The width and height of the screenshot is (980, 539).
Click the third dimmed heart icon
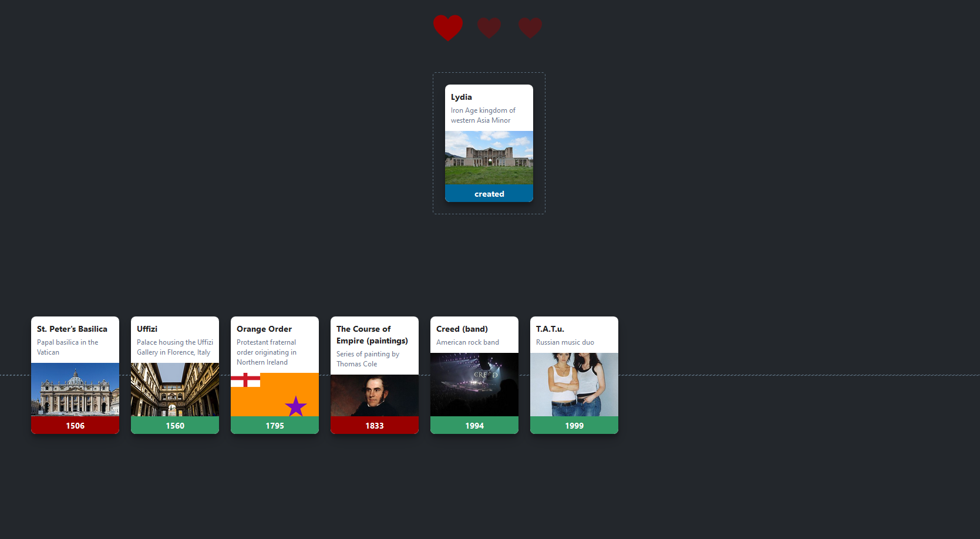tap(530, 28)
